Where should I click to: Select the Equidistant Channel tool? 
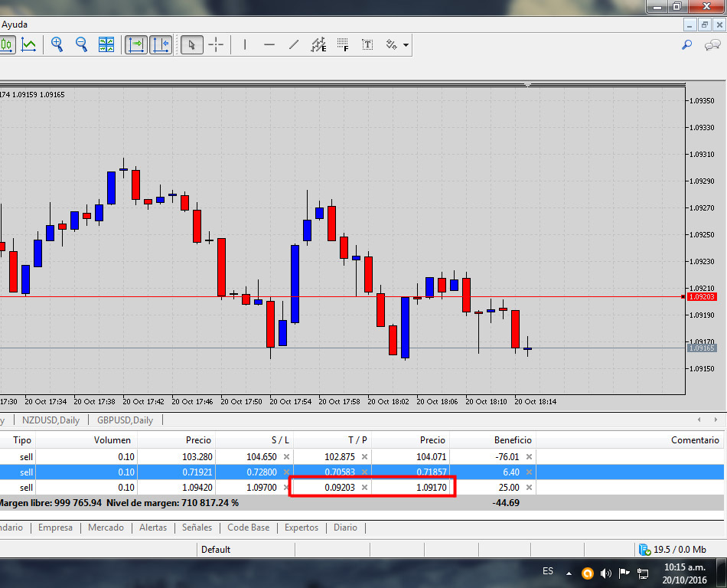tap(318, 44)
